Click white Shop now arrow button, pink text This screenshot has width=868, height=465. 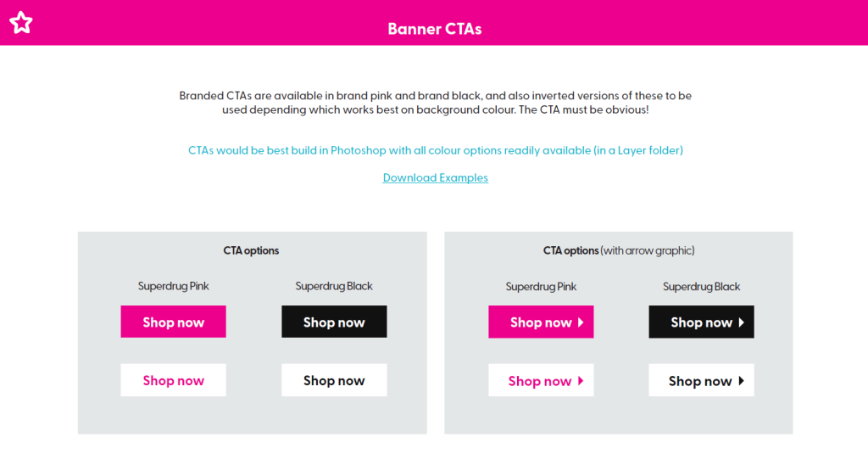[541, 380]
